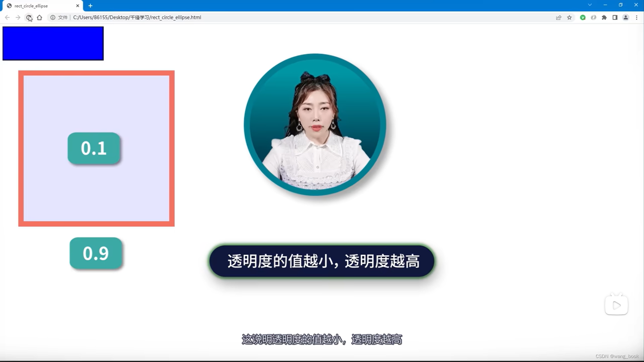Open the share icon in the toolbar
The width and height of the screenshot is (644, 362).
tap(558, 17)
